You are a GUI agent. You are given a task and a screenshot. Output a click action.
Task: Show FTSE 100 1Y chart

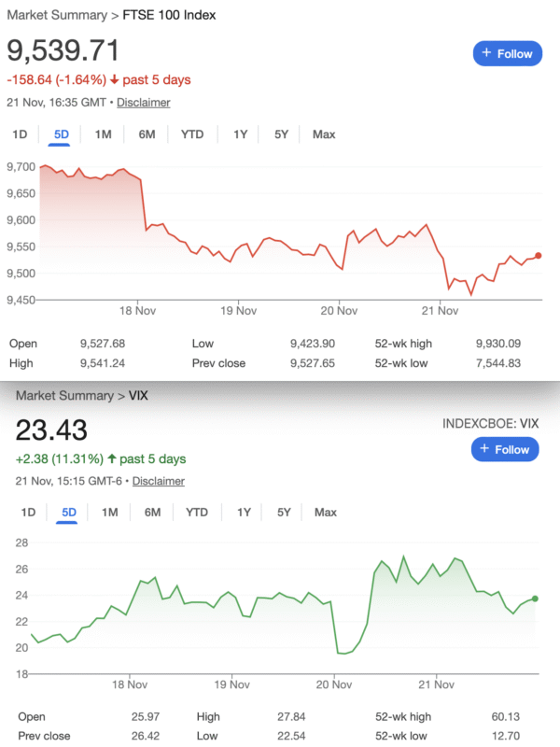[x=240, y=134]
